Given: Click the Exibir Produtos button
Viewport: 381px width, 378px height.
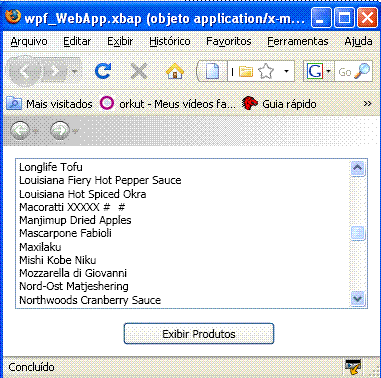Looking at the screenshot, I should point(199,333).
